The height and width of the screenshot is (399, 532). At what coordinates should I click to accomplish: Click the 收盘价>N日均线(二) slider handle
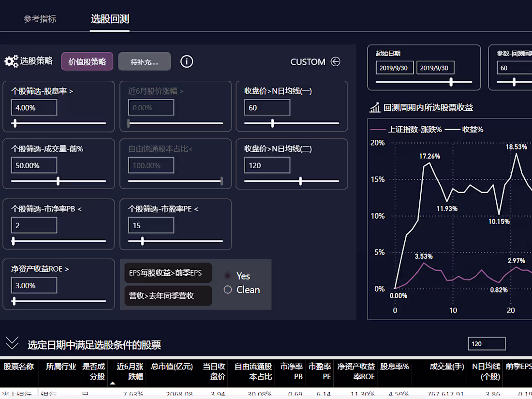[x=300, y=181]
